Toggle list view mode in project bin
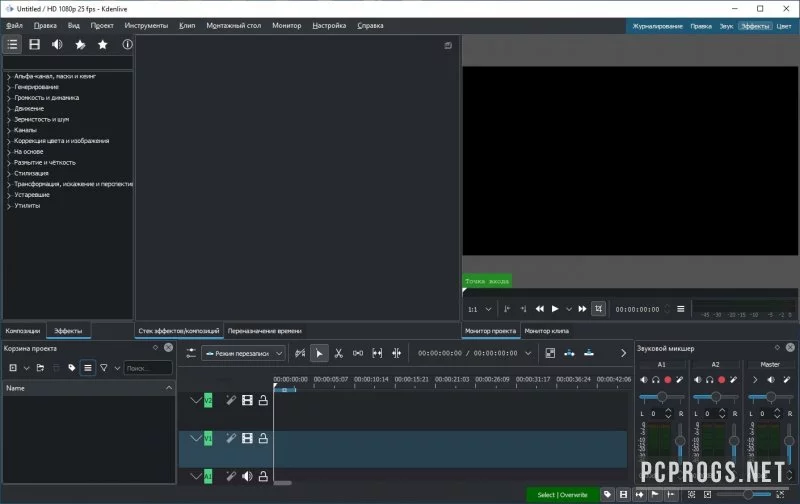This screenshot has height=504, width=800. pyautogui.click(x=88, y=368)
